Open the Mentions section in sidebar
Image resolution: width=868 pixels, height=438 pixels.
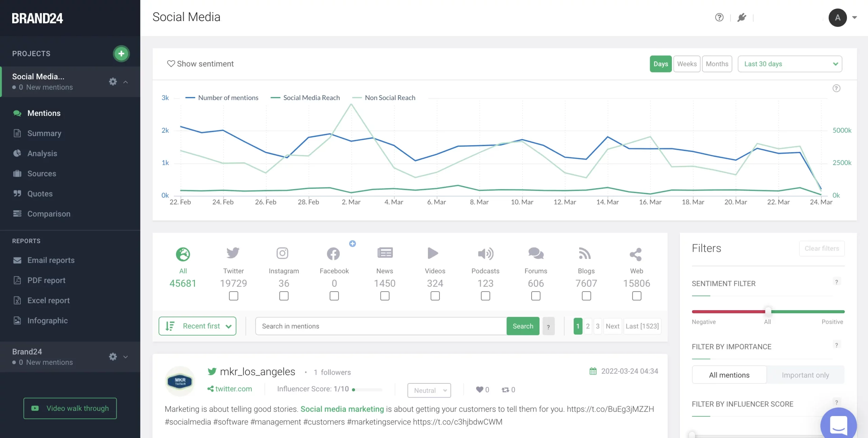tap(44, 113)
